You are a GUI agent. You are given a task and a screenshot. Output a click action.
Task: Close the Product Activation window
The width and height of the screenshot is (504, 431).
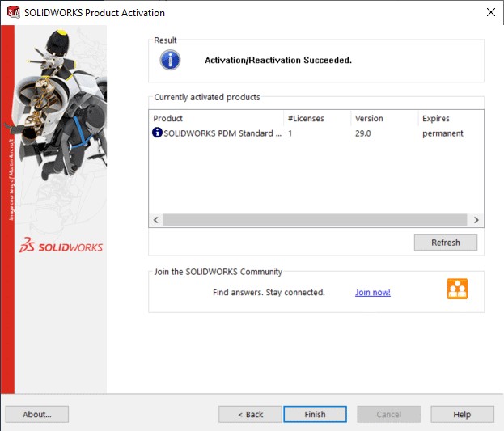(490, 12)
